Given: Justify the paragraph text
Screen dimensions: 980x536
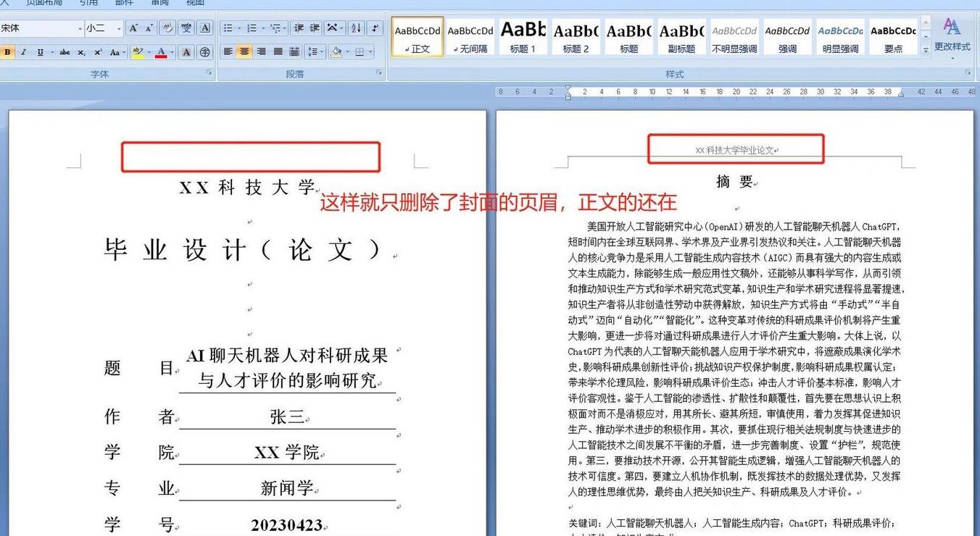Looking at the screenshot, I should [x=277, y=52].
